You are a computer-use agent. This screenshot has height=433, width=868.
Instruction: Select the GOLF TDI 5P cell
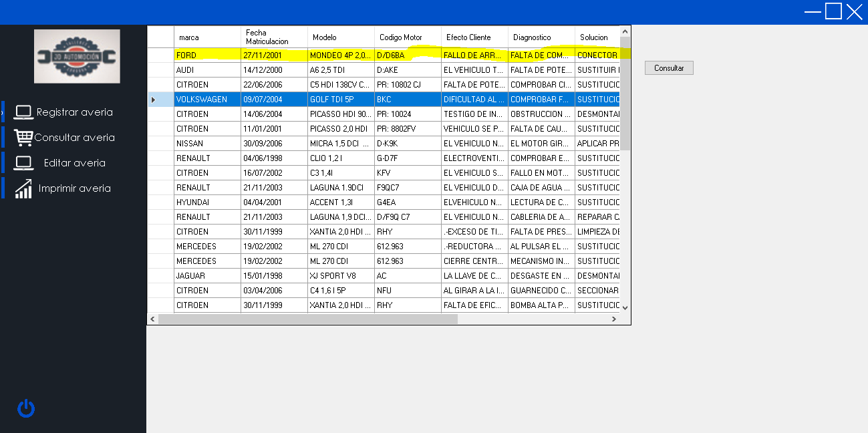coord(341,100)
